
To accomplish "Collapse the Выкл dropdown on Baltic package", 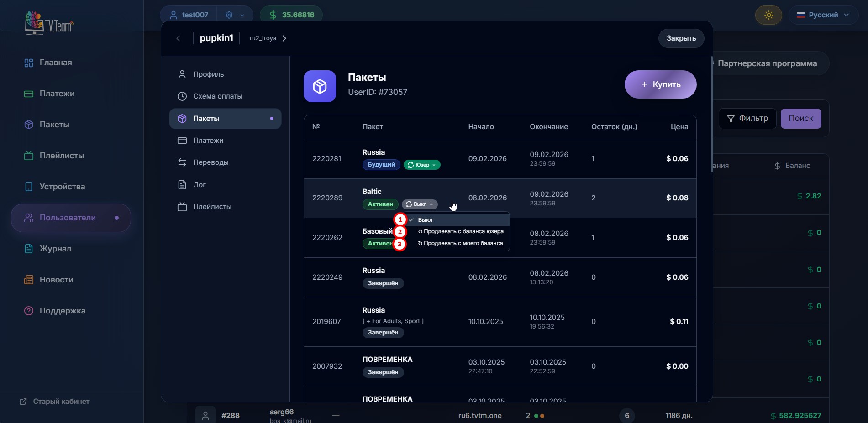I will coord(420,204).
